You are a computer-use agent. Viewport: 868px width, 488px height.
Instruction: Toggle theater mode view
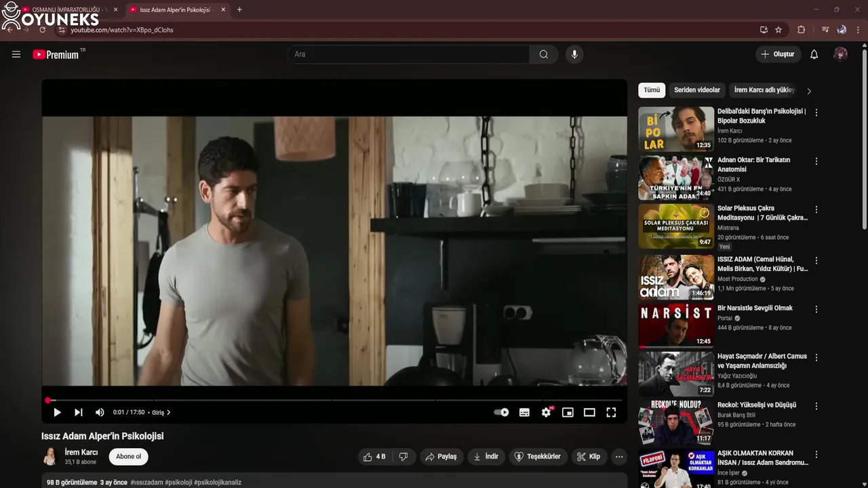(x=589, y=412)
